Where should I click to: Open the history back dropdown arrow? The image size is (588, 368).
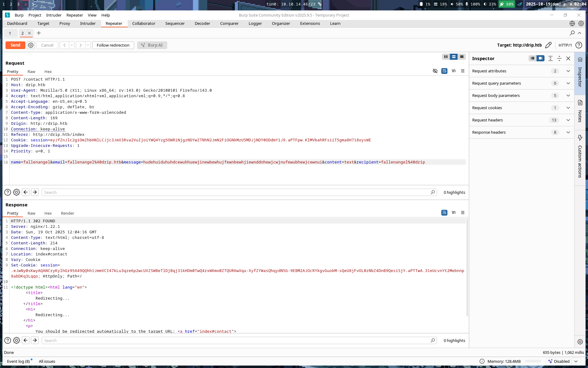coord(72,45)
